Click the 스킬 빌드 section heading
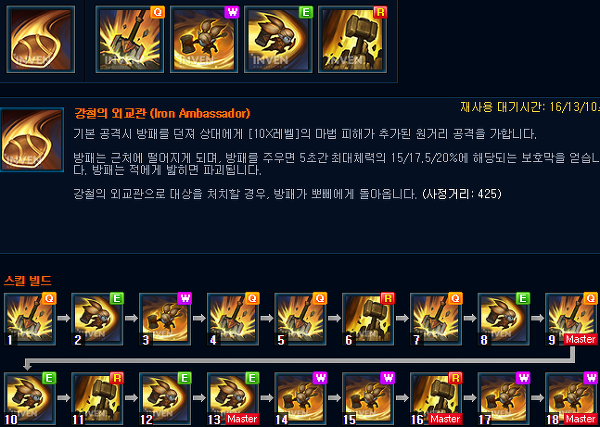The height and width of the screenshot is (427, 600). 27,281
